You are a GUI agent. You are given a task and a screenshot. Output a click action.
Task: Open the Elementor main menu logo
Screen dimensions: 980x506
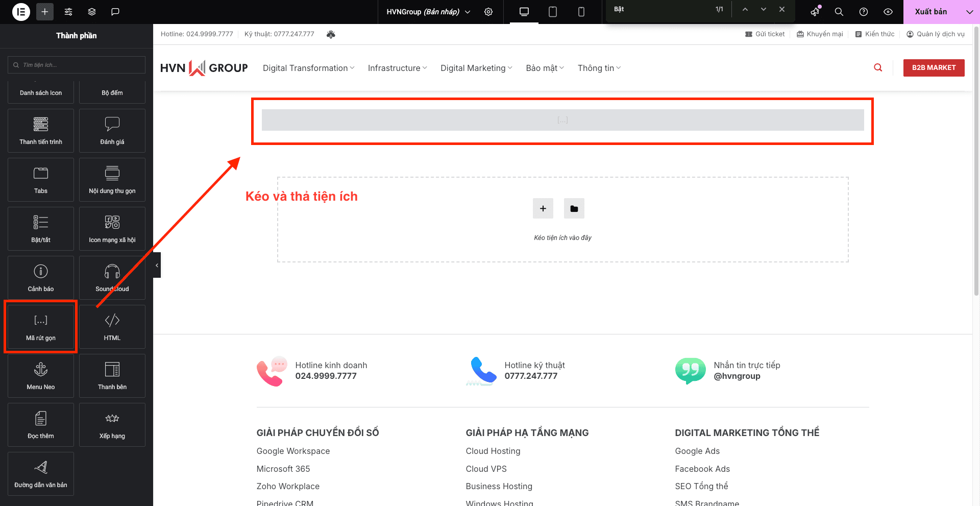[x=20, y=11]
